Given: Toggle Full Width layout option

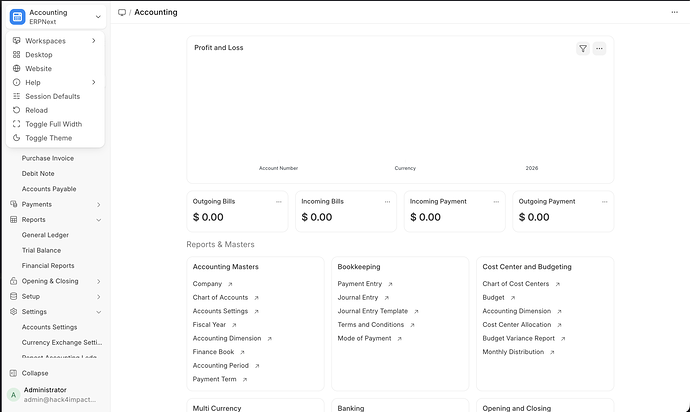Looking at the screenshot, I should (x=52, y=124).
